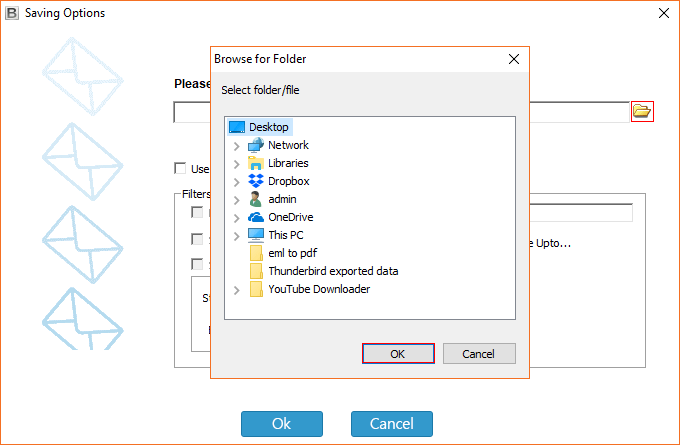
Task: Click Cancel in Browse for Folder dialog
Action: (x=478, y=354)
